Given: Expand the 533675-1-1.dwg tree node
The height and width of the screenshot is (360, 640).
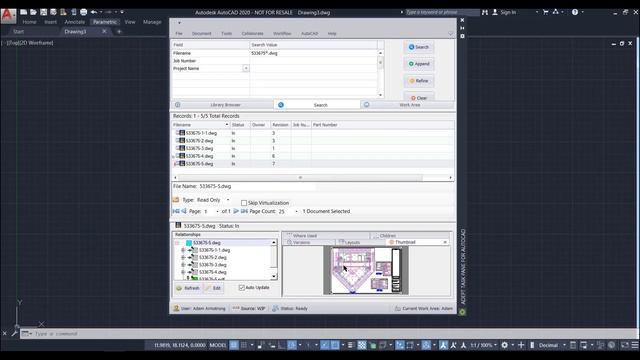Looking at the screenshot, I should [183, 250].
